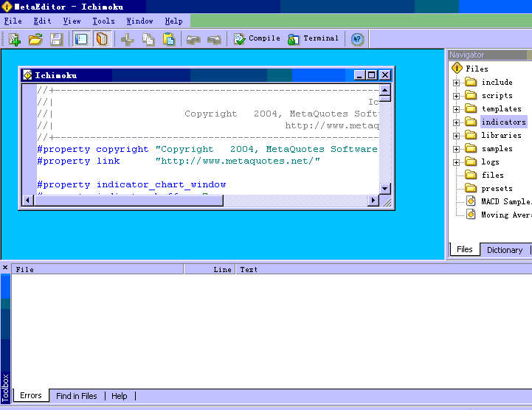Click the Undo arrow icon
Image resolution: width=532 pixels, height=410 pixels.
(193, 39)
